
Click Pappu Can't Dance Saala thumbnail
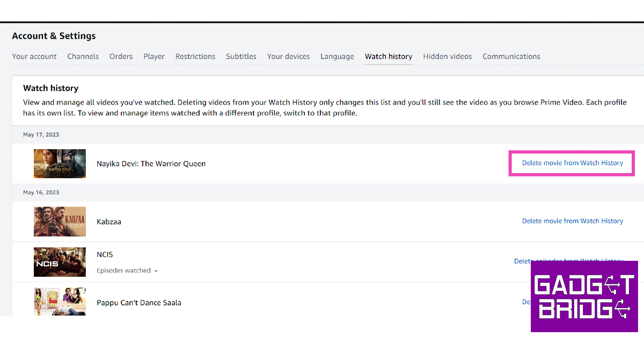[60, 302]
